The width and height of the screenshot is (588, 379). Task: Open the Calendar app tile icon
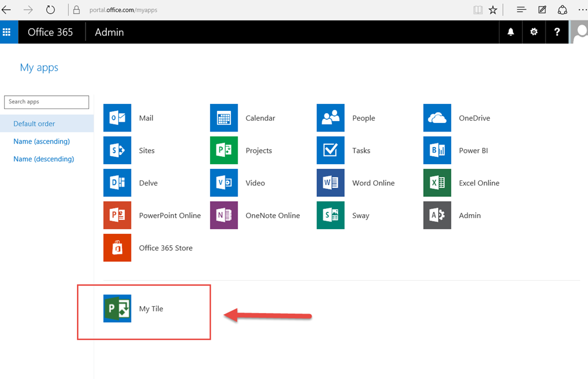pyautogui.click(x=224, y=118)
